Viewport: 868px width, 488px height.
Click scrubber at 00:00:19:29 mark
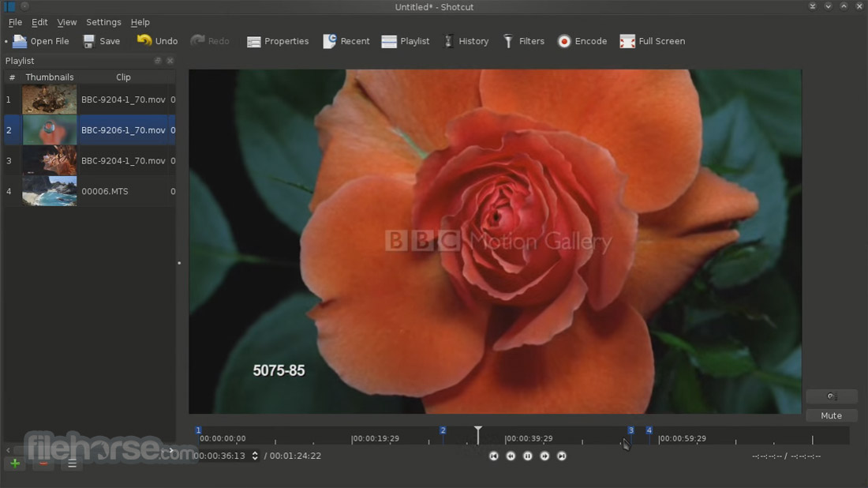coord(376,439)
